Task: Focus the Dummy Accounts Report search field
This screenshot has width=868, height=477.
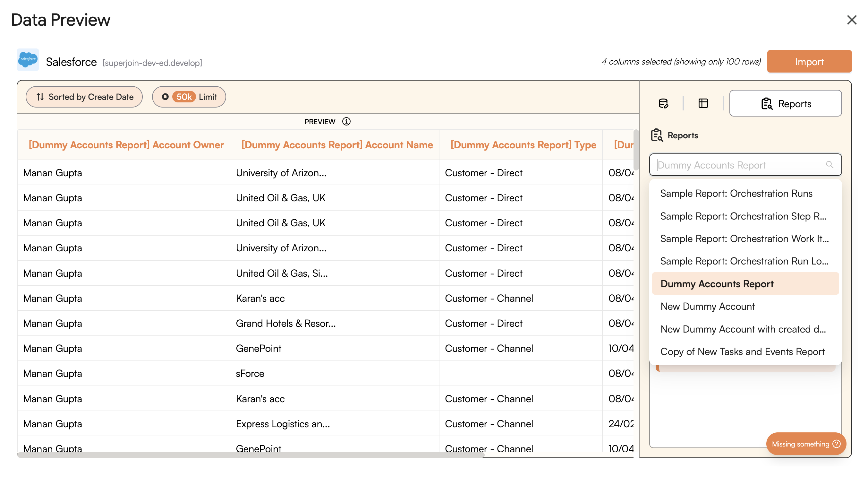Action: (x=738, y=165)
